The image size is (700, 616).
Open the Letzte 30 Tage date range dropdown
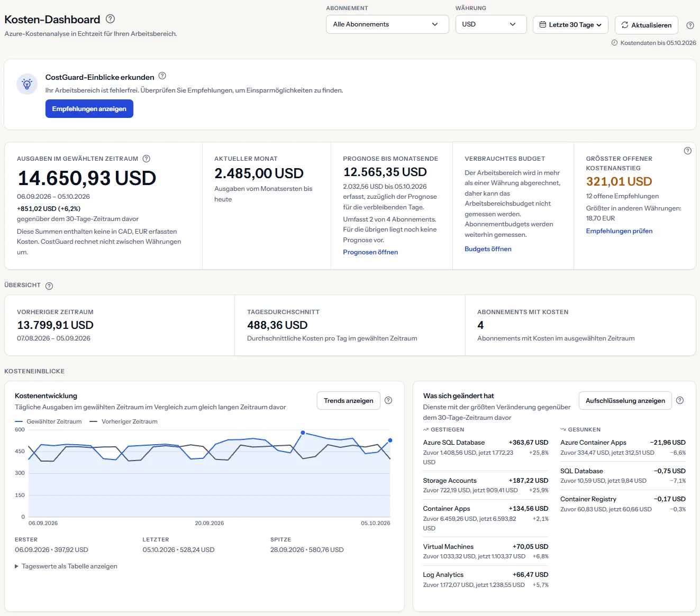pos(570,25)
